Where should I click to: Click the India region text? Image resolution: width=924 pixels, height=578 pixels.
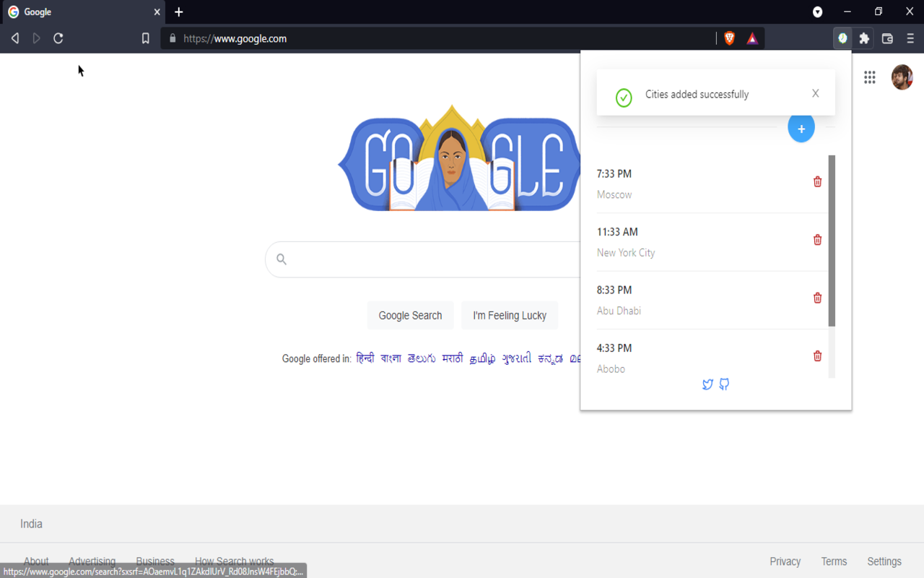[31, 524]
